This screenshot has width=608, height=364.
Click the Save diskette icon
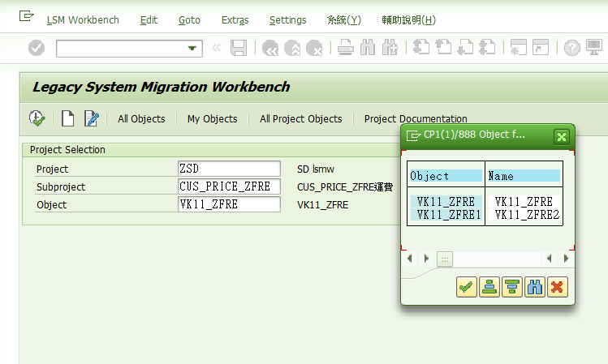click(x=239, y=48)
